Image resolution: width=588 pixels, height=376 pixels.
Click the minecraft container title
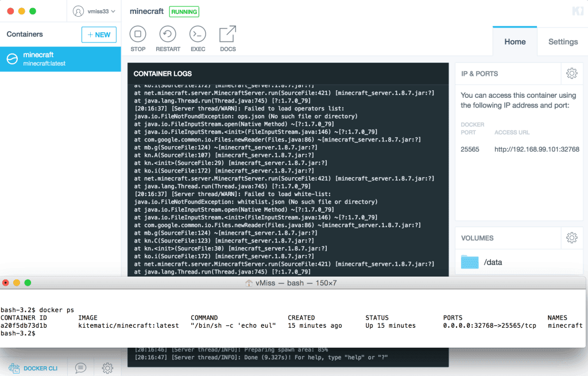(x=146, y=11)
